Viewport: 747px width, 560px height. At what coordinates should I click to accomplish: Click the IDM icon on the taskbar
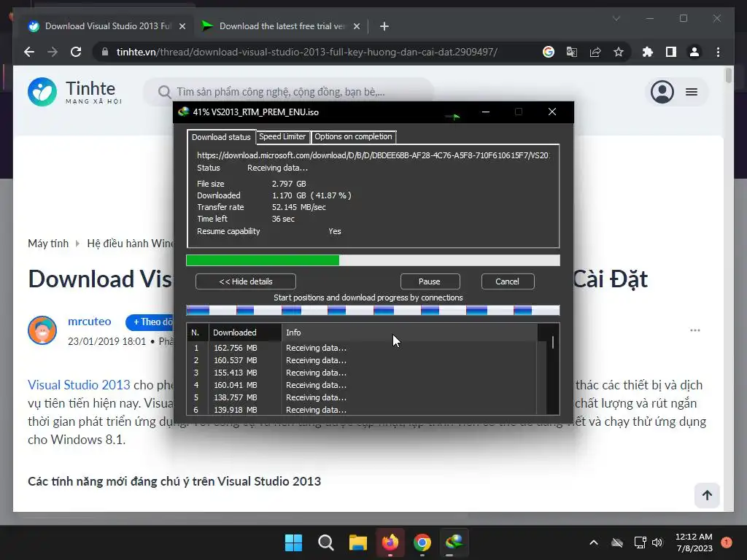click(454, 542)
